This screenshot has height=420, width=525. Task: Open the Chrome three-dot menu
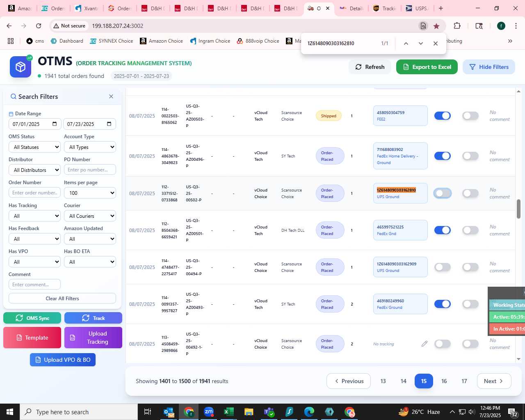click(x=516, y=26)
